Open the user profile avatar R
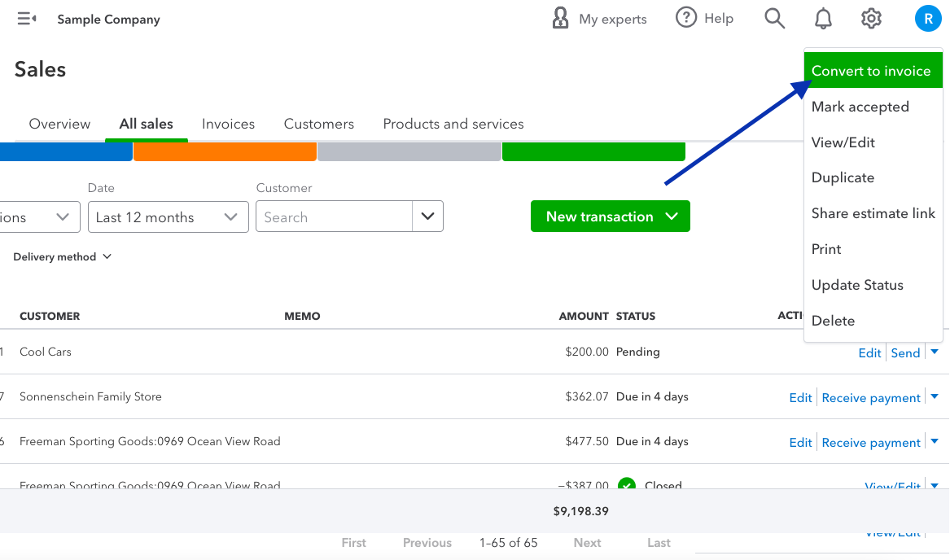 pos(928,19)
